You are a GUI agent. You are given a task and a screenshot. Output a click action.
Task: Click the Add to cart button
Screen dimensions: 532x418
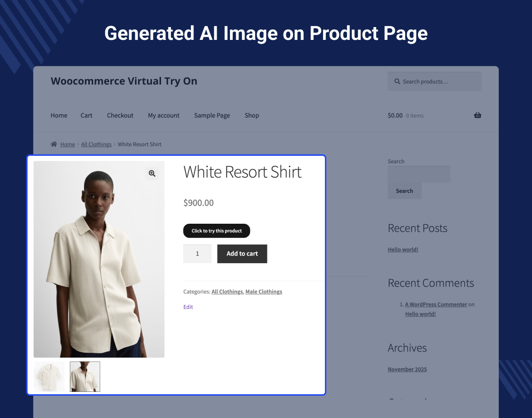coord(242,254)
